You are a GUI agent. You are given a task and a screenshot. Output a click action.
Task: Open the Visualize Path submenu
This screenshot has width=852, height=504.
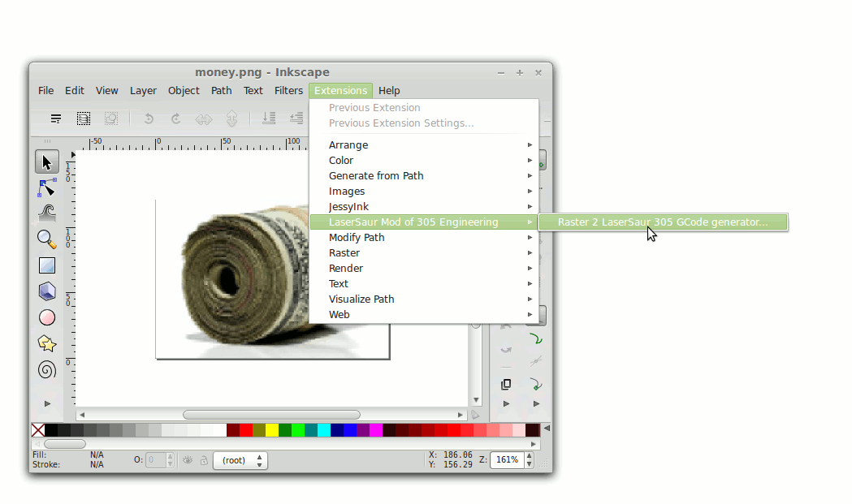[424, 299]
